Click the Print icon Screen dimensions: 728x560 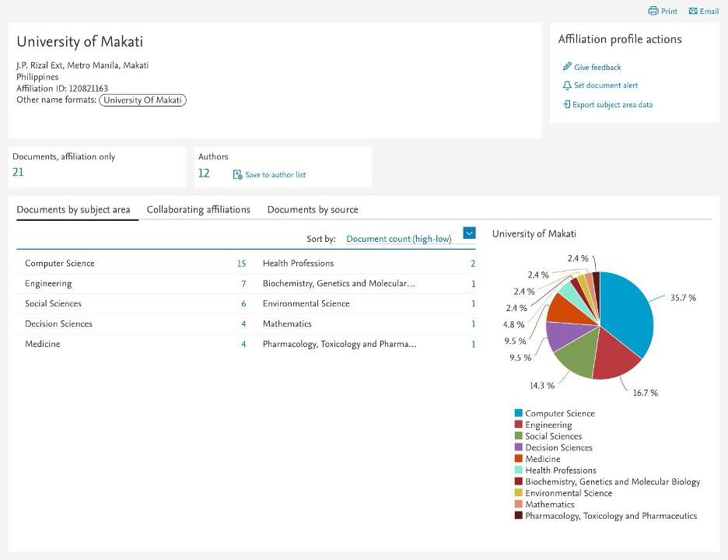click(x=652, y=11)
